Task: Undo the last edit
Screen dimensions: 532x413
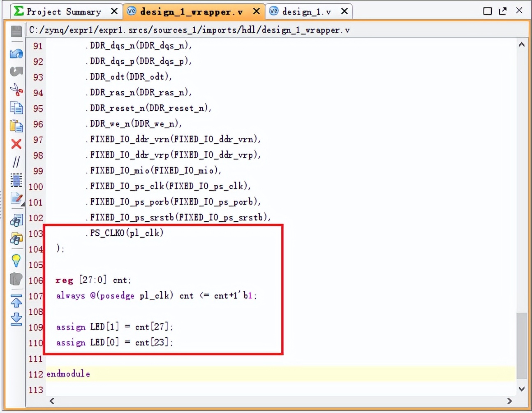Action: click(x=16, y=54)
